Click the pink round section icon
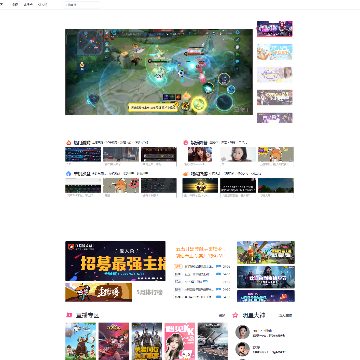This screenshot has width=360, height=360. click(186, 143)
